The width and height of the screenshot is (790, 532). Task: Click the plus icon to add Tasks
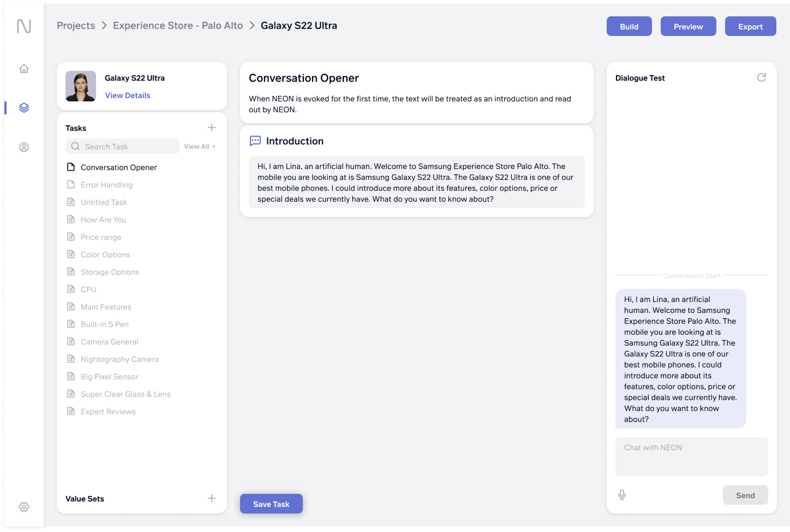[x=212, y=128]
